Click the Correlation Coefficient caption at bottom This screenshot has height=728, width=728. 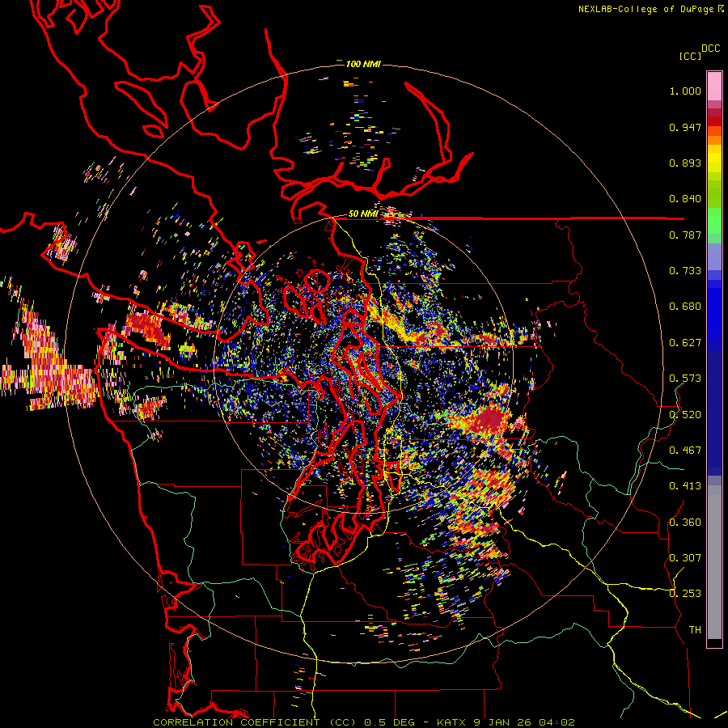click(x=364, y=722)
